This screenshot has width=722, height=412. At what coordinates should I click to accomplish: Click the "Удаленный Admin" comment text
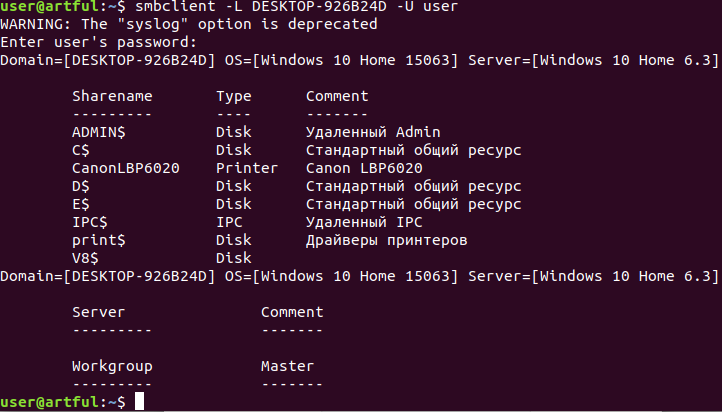point(373,133)
